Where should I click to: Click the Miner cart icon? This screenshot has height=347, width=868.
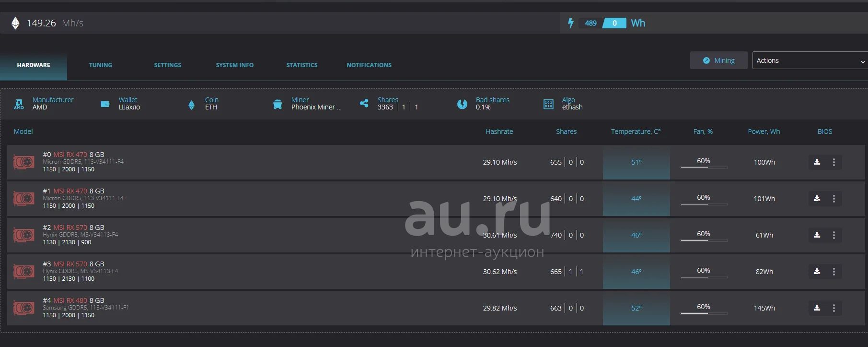coord(278,104)
